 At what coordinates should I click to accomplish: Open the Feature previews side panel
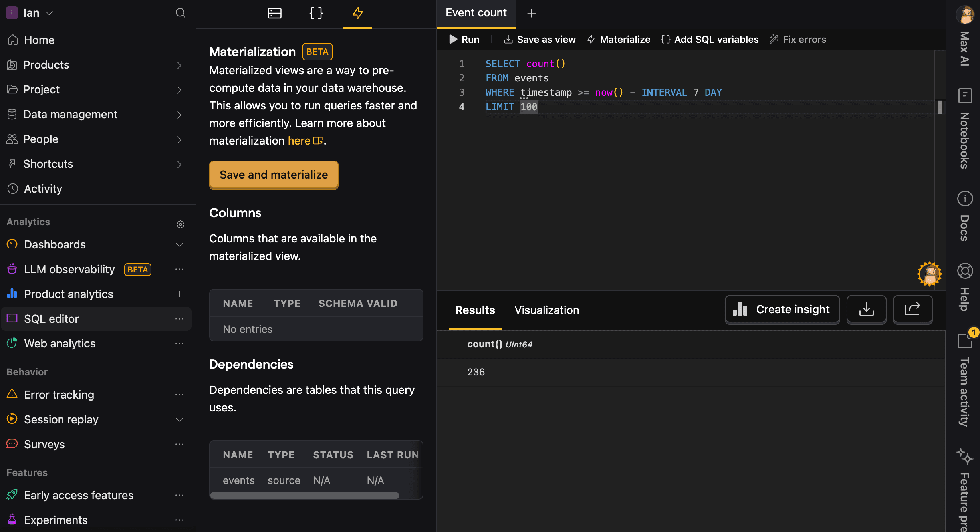click(965, 490)
